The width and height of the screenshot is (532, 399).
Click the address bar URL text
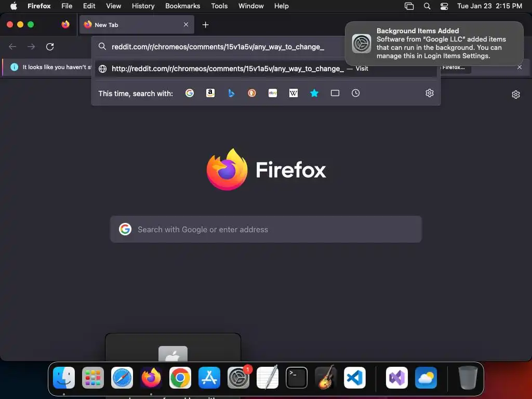(218, 47)
